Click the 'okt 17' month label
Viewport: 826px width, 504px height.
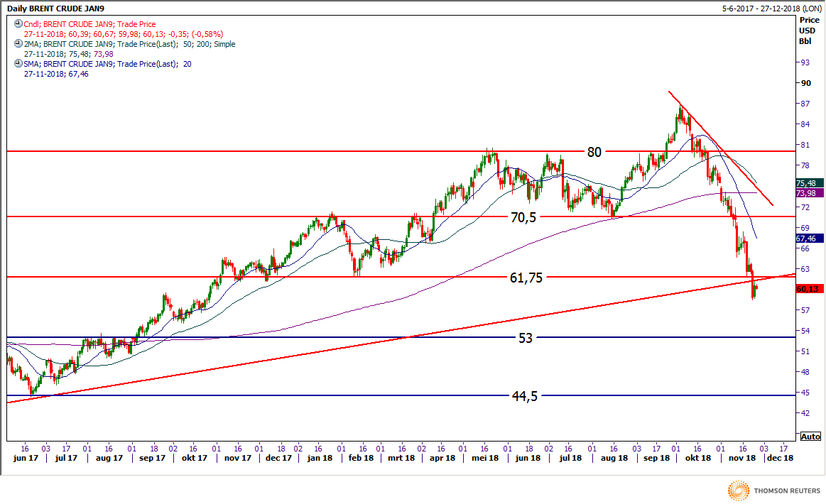click(195, 458)
